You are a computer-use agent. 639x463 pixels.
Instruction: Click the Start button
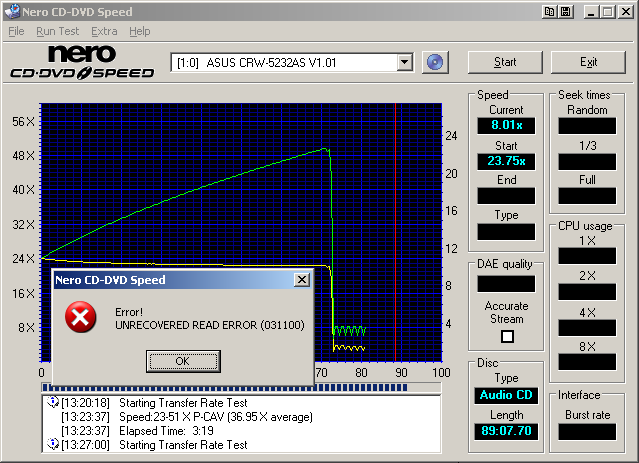tap(505, 62)
